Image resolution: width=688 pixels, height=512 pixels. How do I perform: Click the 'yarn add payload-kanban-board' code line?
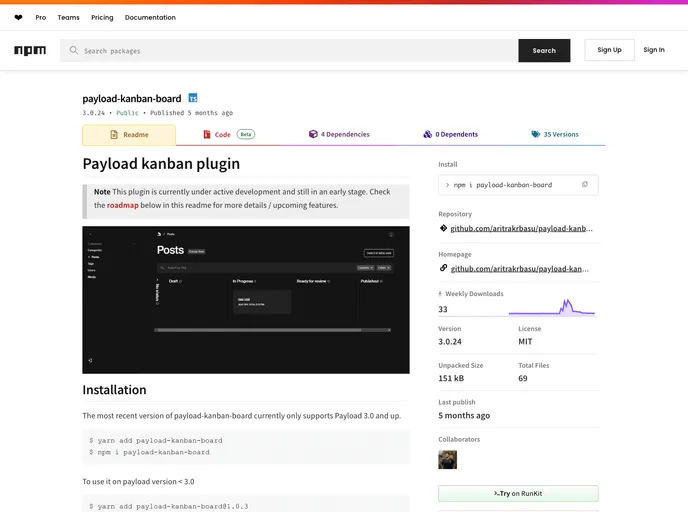[156, 440]
